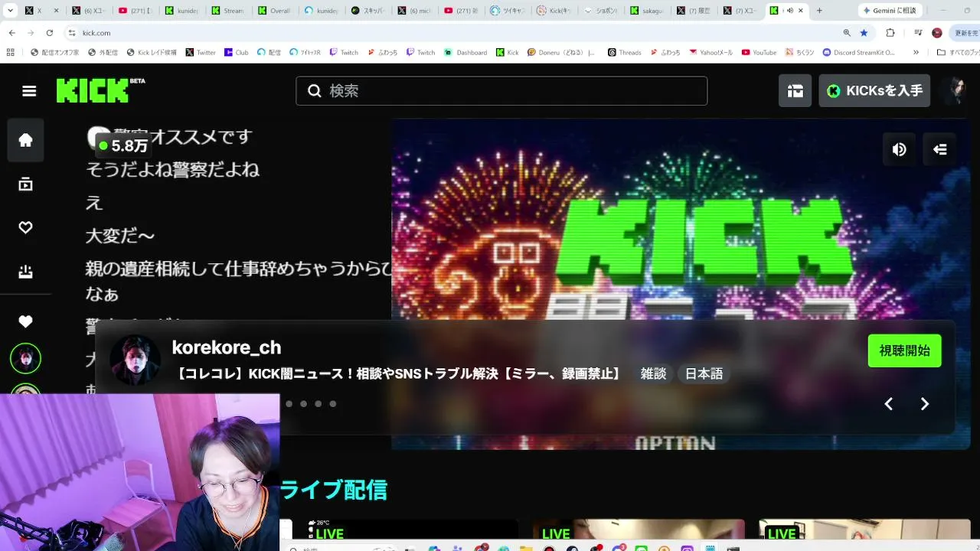Open the Threads bookmark
This screenshot has width=980, height=551.
624,53
